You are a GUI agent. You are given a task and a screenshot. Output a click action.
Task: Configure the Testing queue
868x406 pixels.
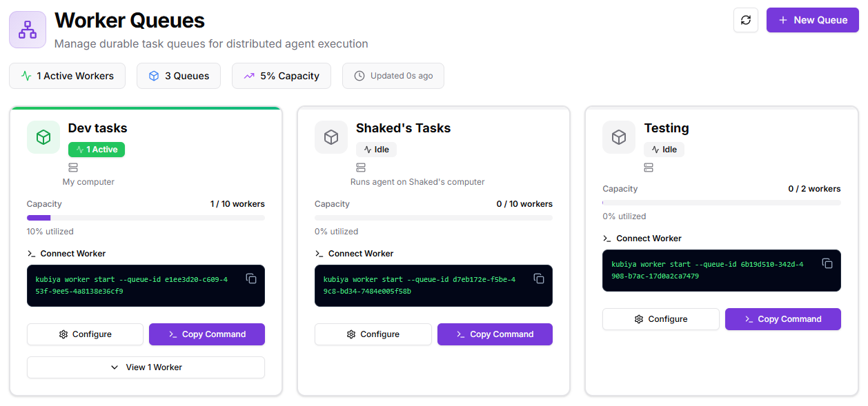pos(660,319)
